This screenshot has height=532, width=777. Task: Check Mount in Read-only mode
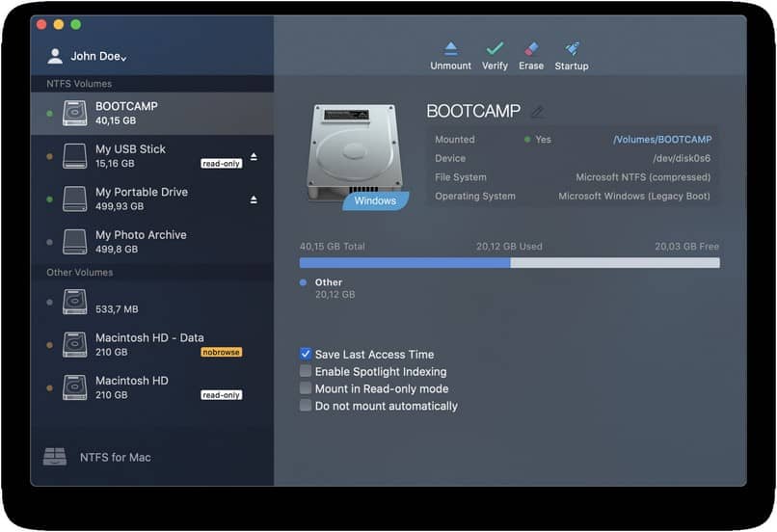(x=306, y=387)
